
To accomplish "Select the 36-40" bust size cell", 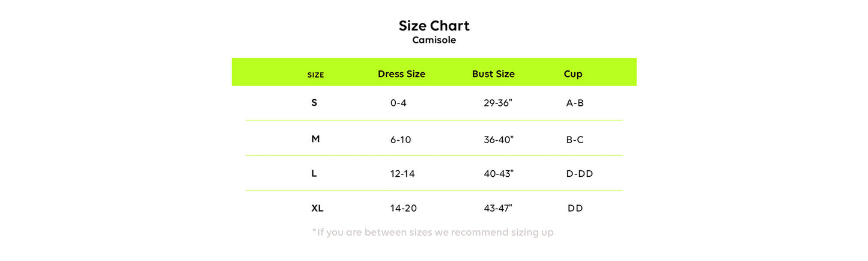I will point(499,140).
